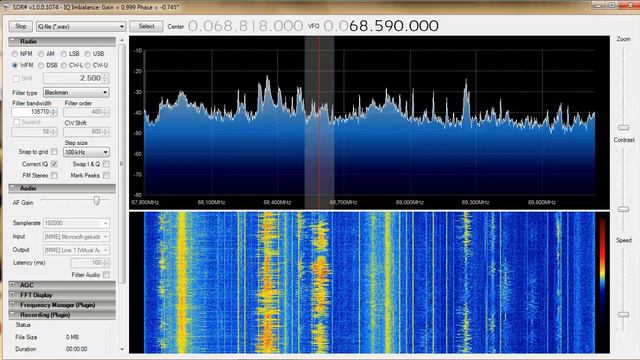Click the Filter bandwidth stepper arrows
This screenshot has width=640, height=360.
(x=54, y=112)
